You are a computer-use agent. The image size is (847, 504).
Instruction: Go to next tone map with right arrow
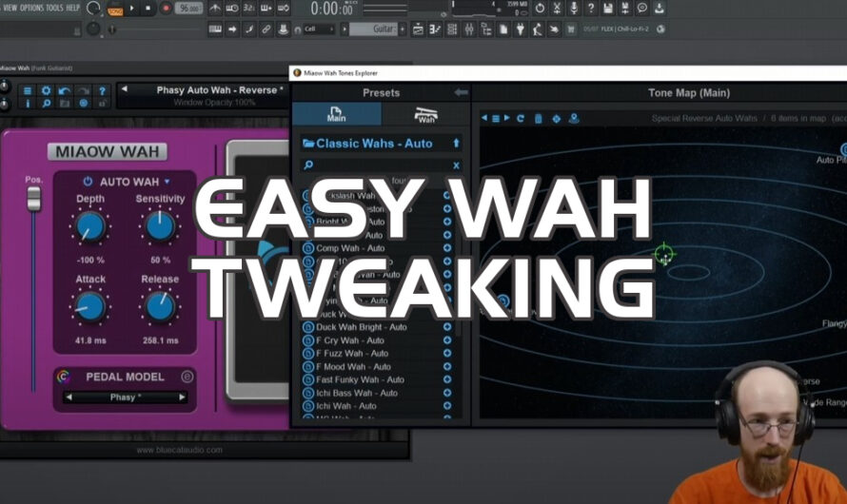pyautogui.click(x=506, y=118)
